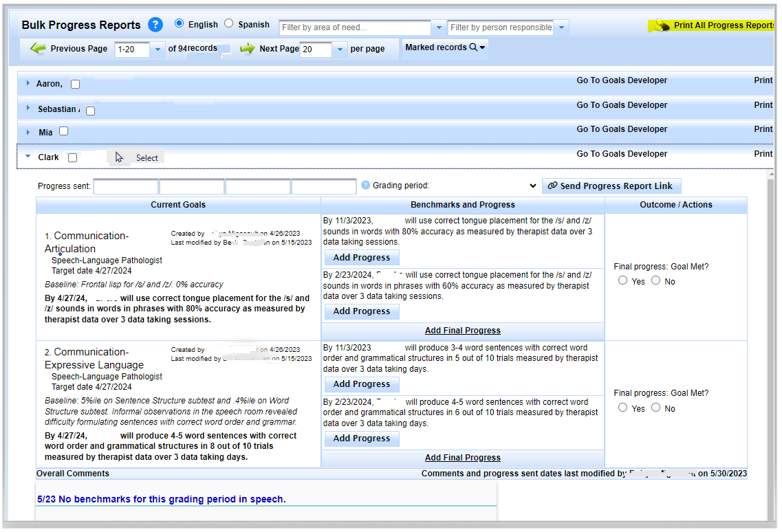The height and width of the screenshot is (532, 782).
Task: Click the green Next Page arrow icon
Action: [x=248, y=48]
